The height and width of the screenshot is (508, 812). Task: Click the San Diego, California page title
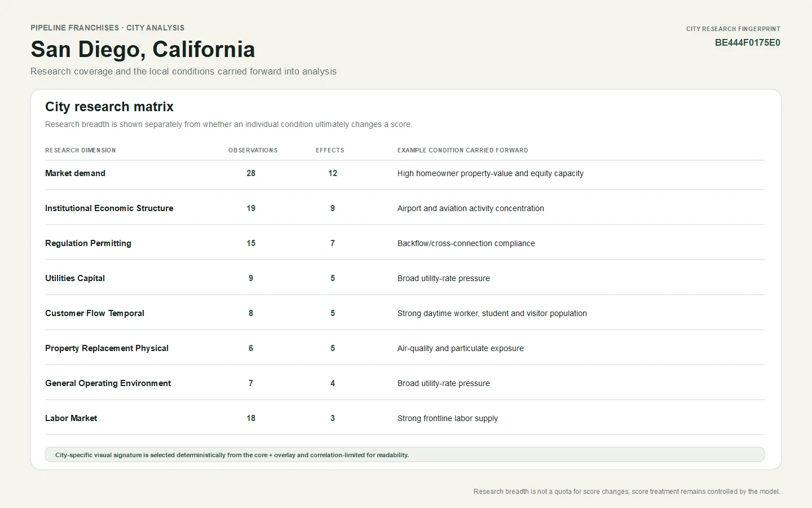point(143,50)
